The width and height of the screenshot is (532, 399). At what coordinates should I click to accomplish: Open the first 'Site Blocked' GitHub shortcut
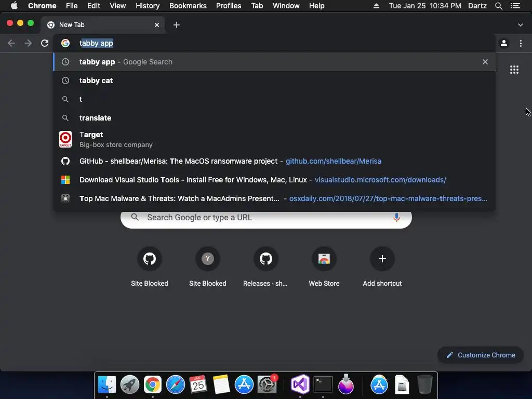click(x=149, y=267)
